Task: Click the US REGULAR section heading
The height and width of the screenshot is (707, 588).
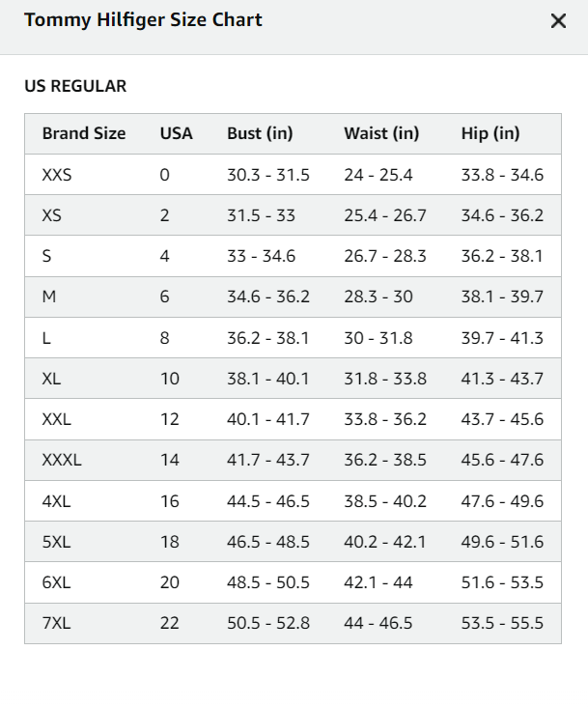Action: (x=75, y=86)
